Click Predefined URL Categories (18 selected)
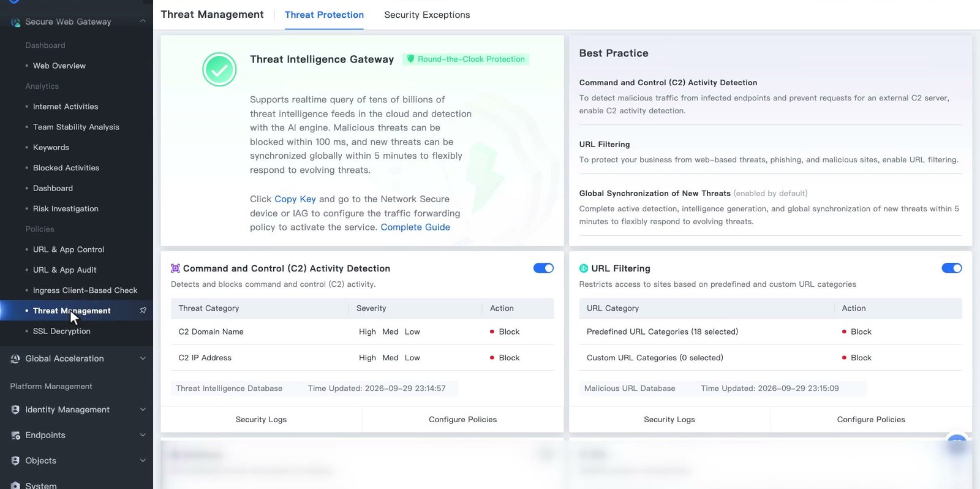This screenshot has width=980, height=489. click(662, 332)
